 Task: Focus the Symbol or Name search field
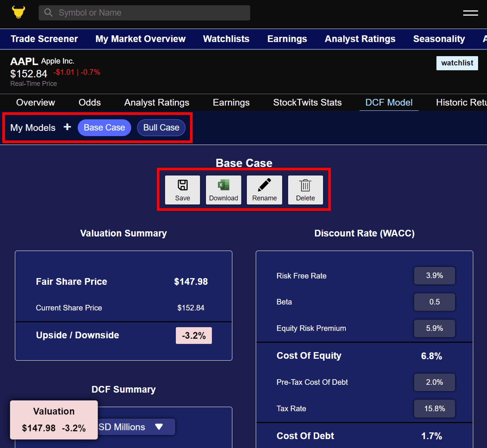144,13
